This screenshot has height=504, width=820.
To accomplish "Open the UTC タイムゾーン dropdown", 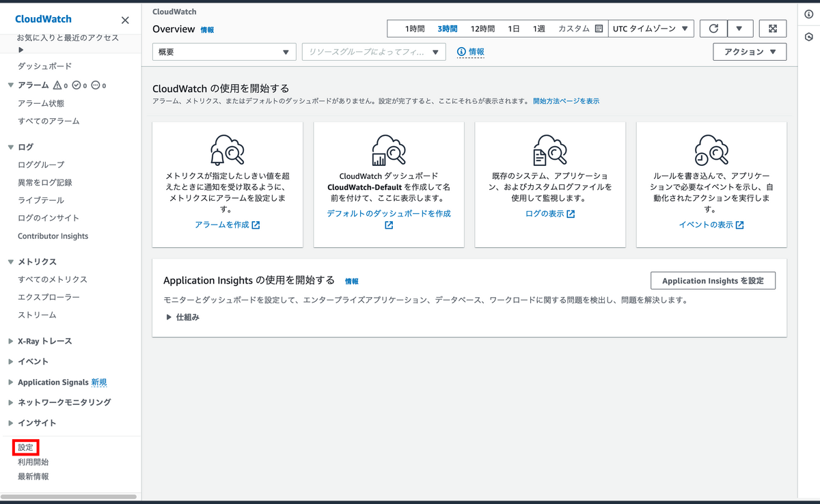I will pyautogui.click(x=651, y=29).
